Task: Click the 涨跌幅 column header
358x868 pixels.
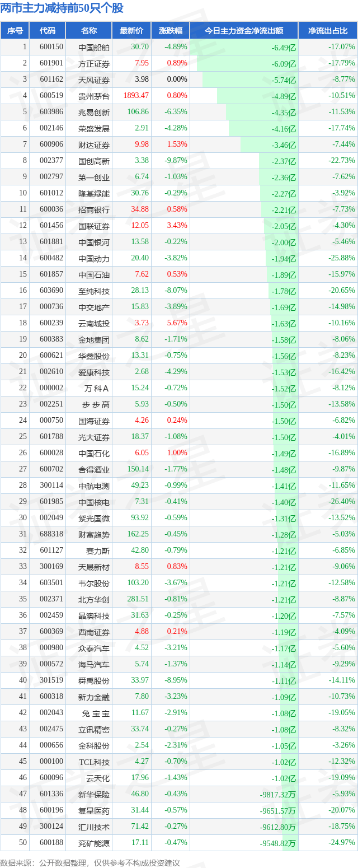Action: coord(171,31)
